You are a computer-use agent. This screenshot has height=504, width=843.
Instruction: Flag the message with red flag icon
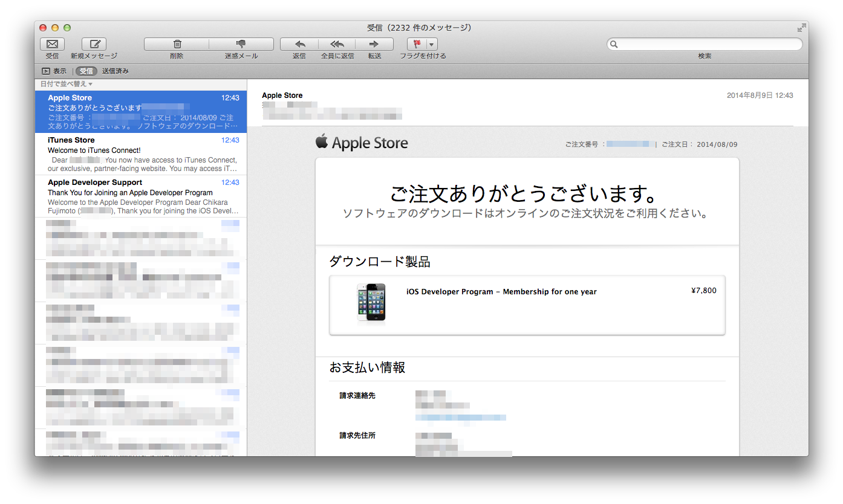coord(417,44)
